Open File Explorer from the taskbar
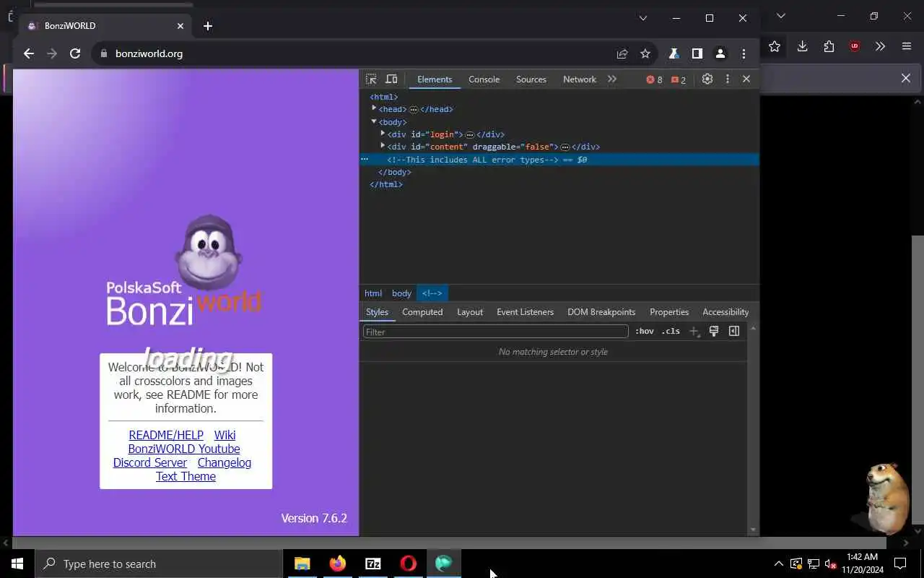This screenshot has height=578, width=924. coord(302,564)
